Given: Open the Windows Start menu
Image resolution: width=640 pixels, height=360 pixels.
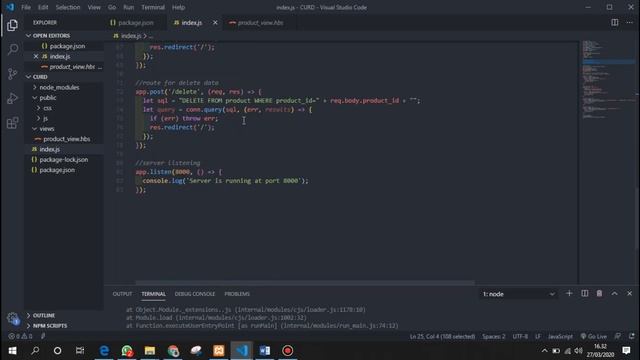Looking at the screenshot, I should (x=12, y=351).
